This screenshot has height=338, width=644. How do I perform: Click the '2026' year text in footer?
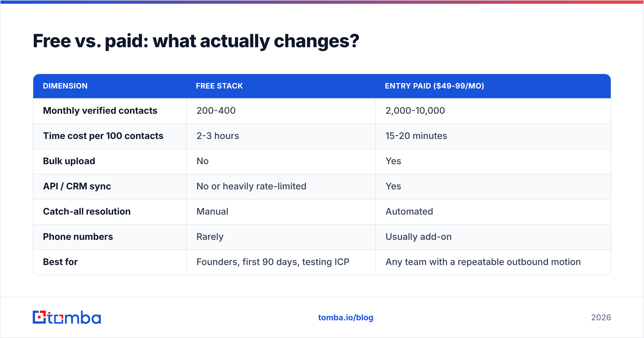601,318
